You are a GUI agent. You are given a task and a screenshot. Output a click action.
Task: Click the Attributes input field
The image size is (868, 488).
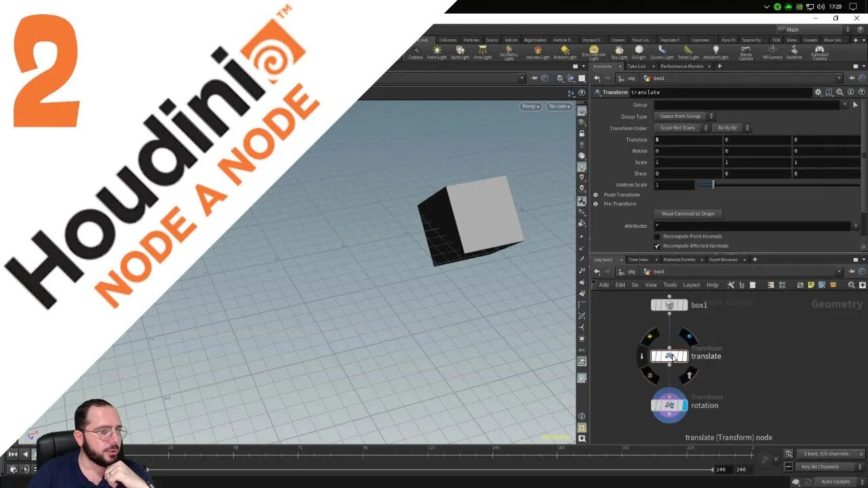click(x=751, y=226)
